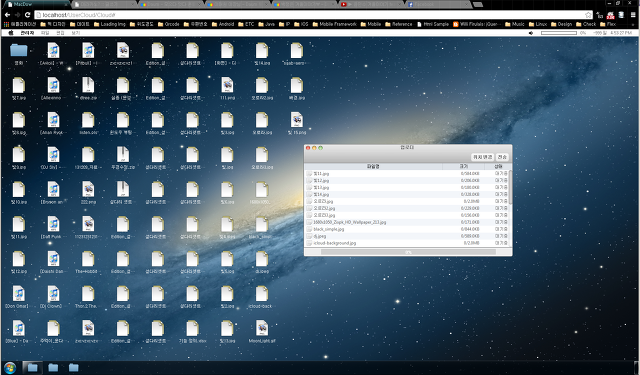Viewport: 640px width, 375px height.
Task: Open the Apple logo menu
Action: click(x=11, y=33)
